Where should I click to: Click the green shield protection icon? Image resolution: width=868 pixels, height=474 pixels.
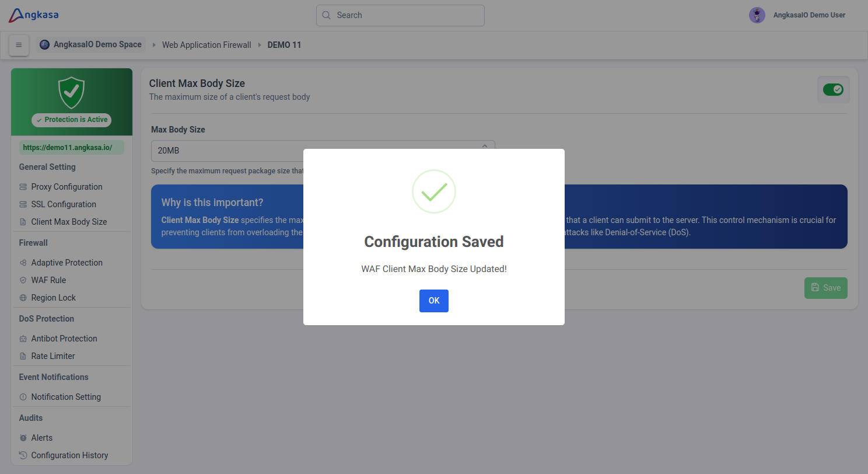(72, 92)
